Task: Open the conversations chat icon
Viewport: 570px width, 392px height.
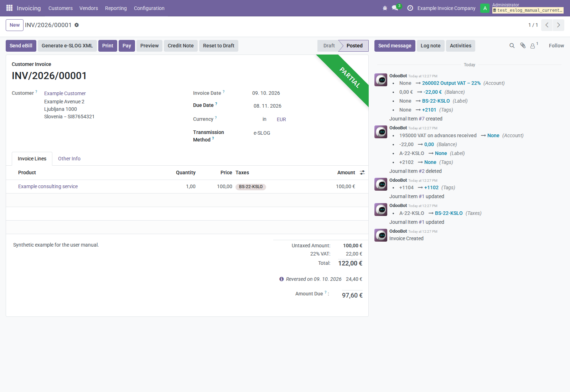Action: pyautogui.click(x=395, y=8)
